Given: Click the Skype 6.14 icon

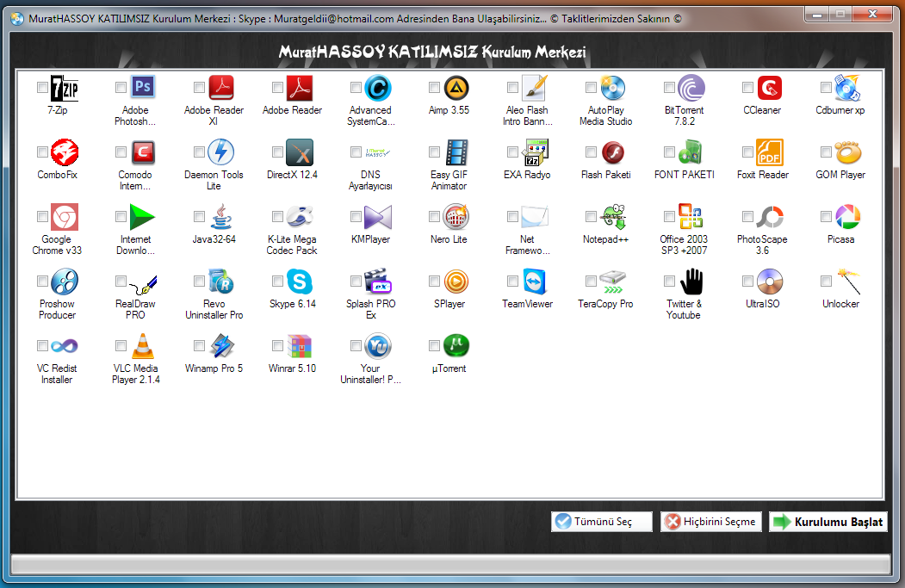Looking at the screenshot, I should (300, 282).
